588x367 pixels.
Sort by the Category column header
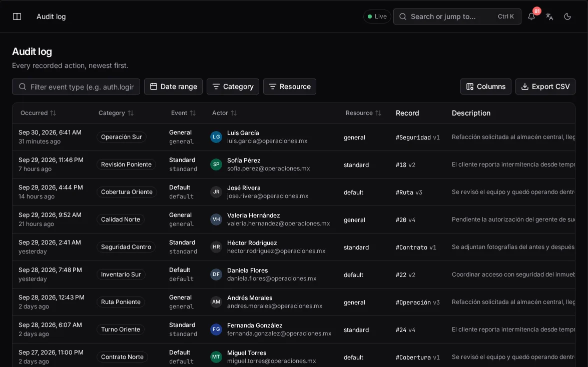pos(116,113)
